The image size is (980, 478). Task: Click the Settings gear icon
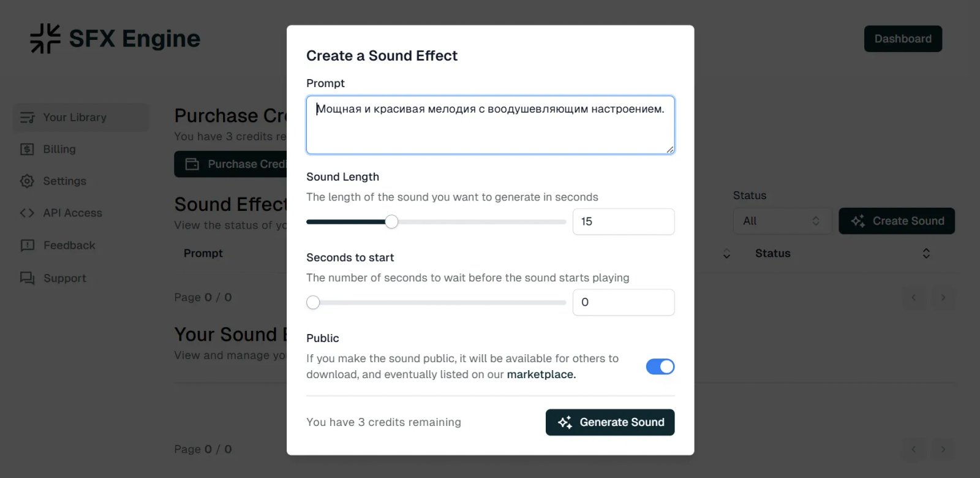[27, 181]
